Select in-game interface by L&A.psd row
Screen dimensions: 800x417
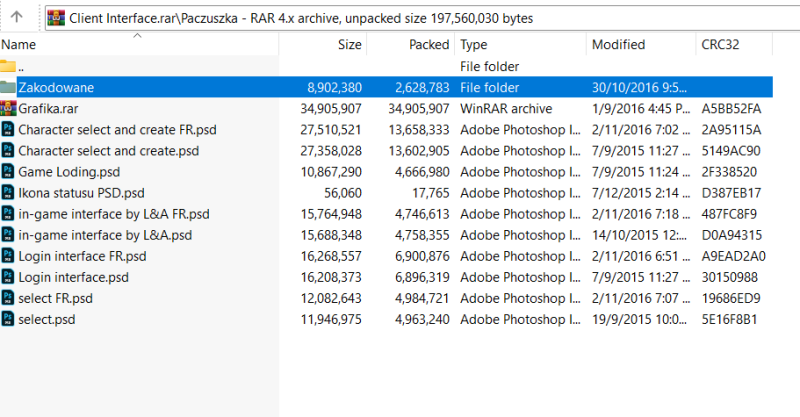click(105, 235)
